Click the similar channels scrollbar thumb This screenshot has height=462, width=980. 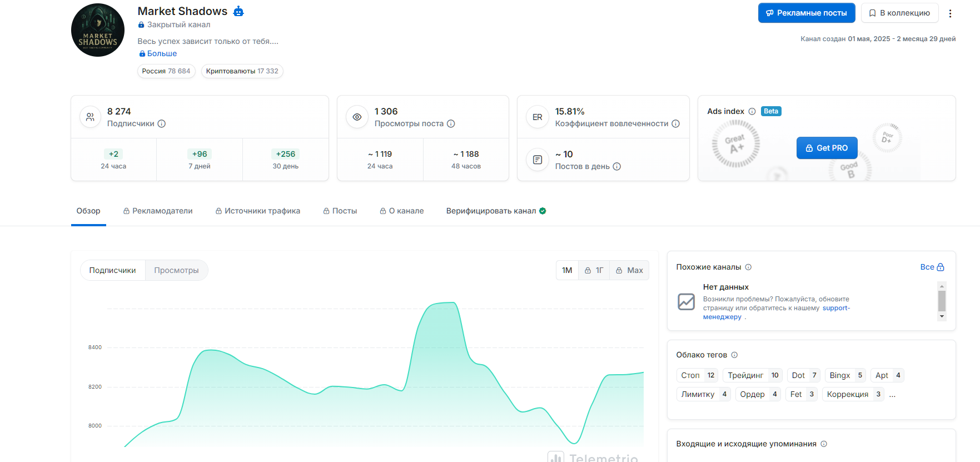[942, 301]
